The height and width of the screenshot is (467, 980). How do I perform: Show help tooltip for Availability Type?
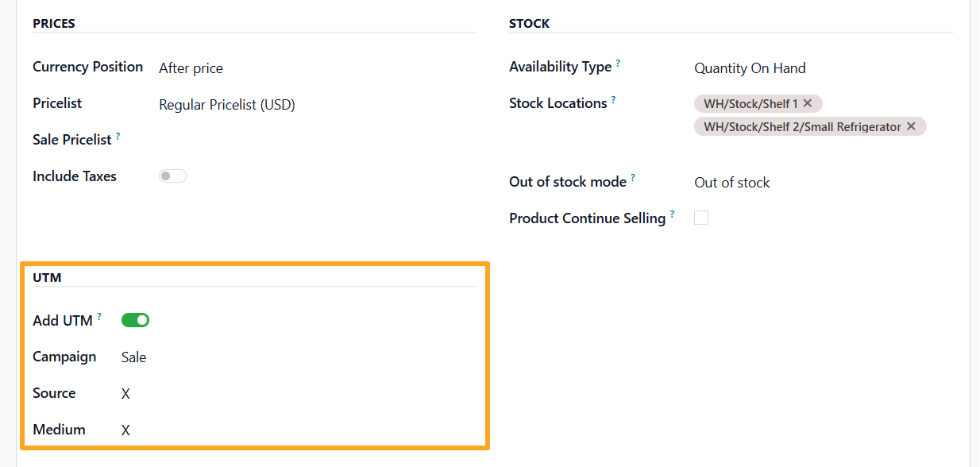[618, 63]
